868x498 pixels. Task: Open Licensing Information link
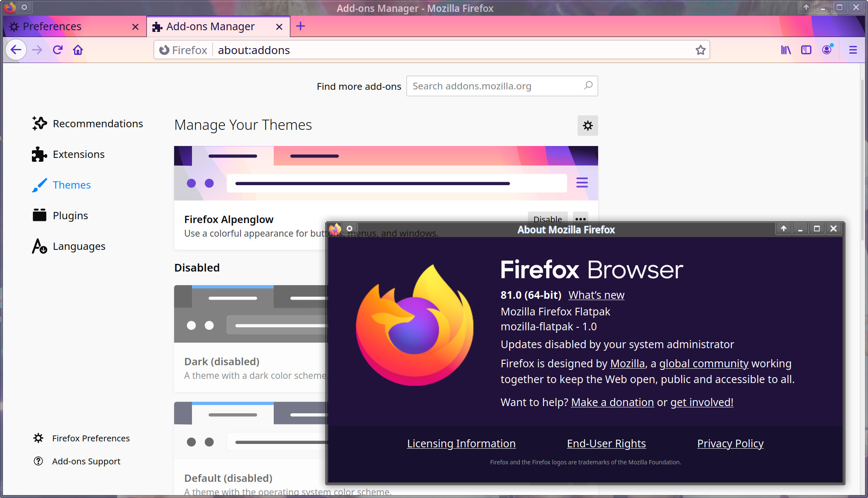click(461, 444)
